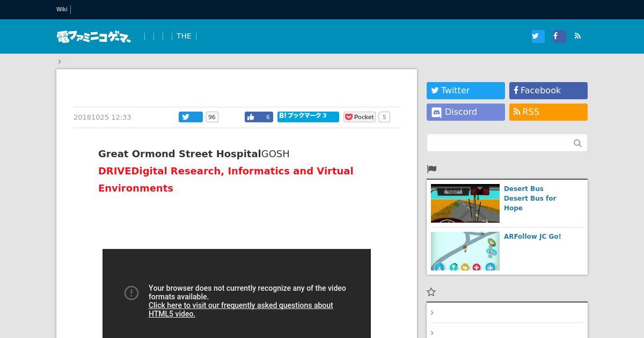This screenshot has width=644, height=338.
Task: Save article to Pocket
Action: pyautogui.click(x=360, y=117)
